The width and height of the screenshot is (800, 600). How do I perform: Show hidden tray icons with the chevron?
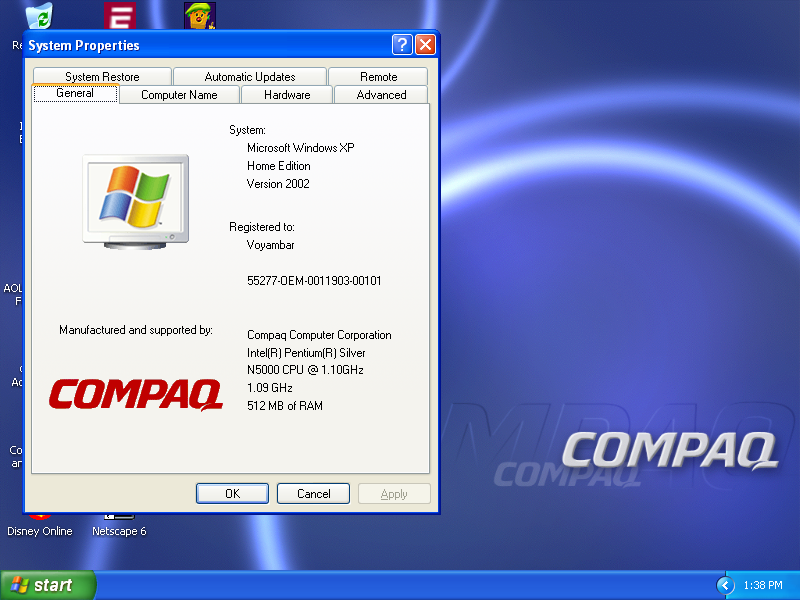[725, 585]
